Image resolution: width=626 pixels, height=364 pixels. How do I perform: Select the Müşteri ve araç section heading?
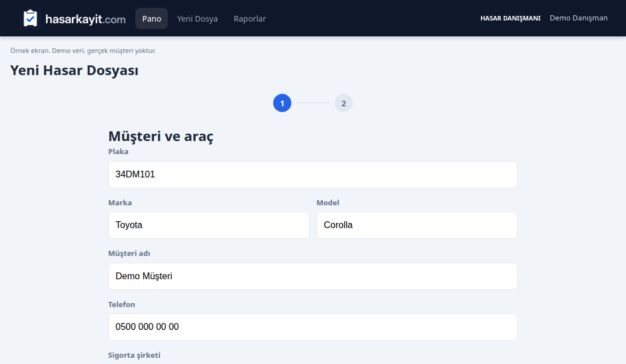[160, 136]
